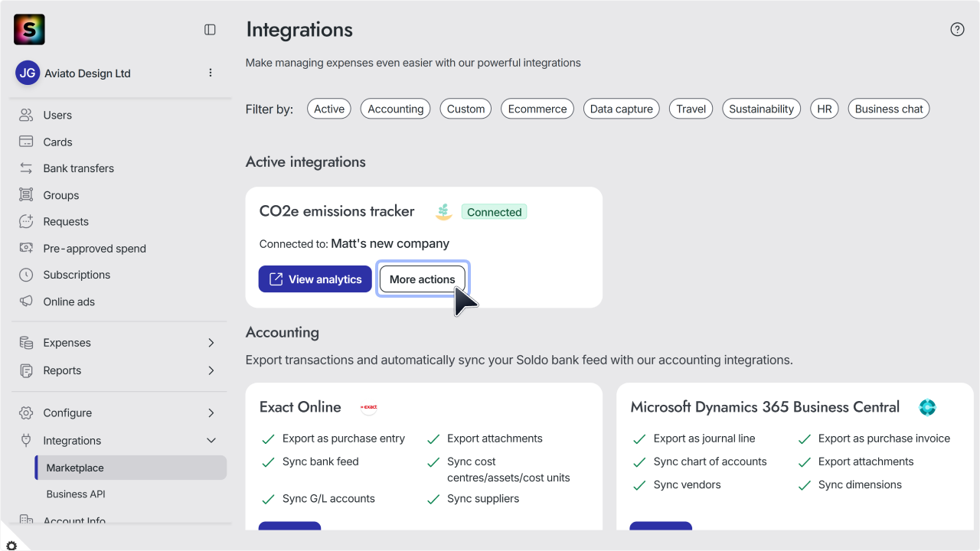Click the Exact Online logo
The image size is (980, 551).
coord(369,407)
